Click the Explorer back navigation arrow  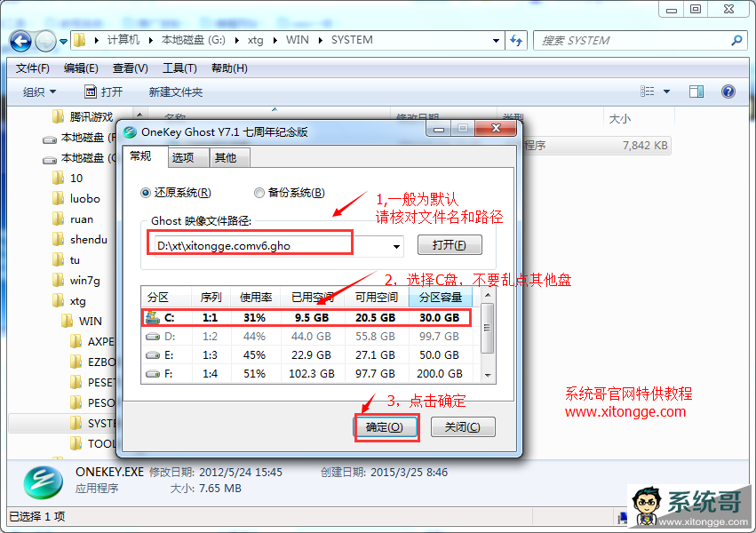[20, 41]
